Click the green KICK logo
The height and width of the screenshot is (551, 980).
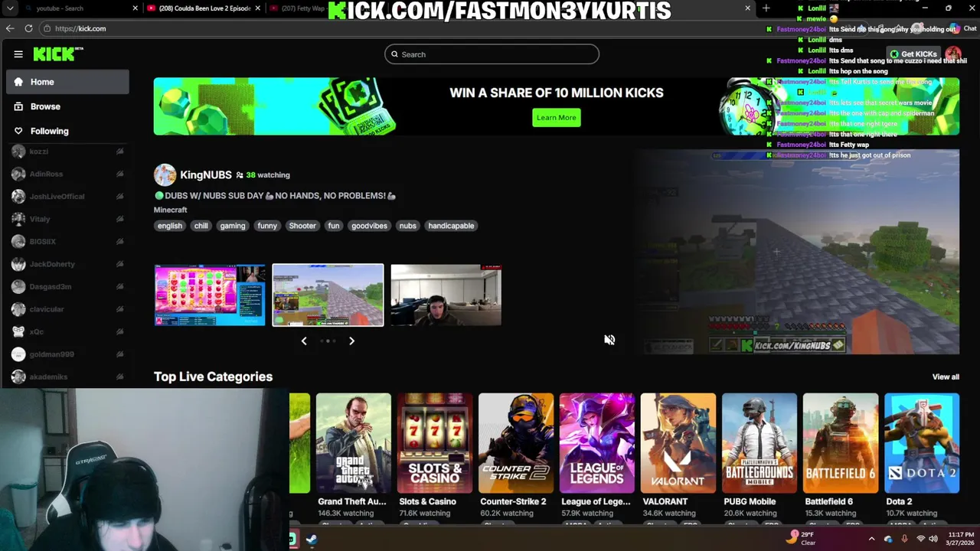click(x=58, y=54)
